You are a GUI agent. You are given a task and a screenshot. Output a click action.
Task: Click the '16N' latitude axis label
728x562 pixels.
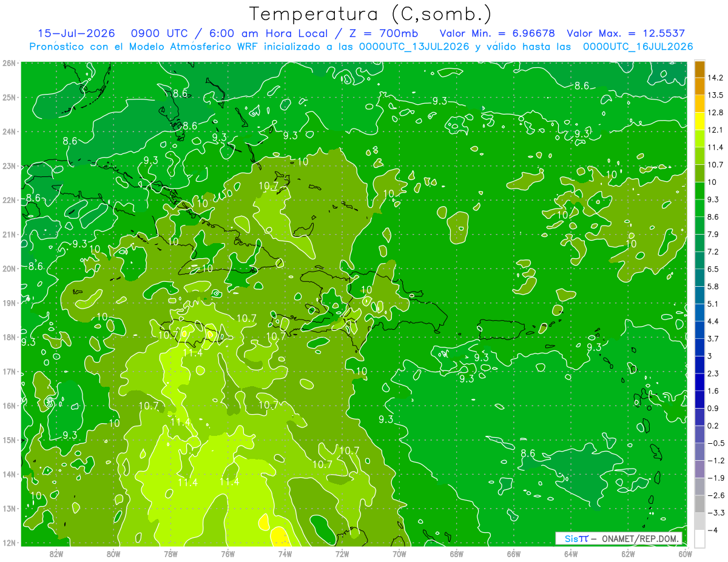[8, 406]
